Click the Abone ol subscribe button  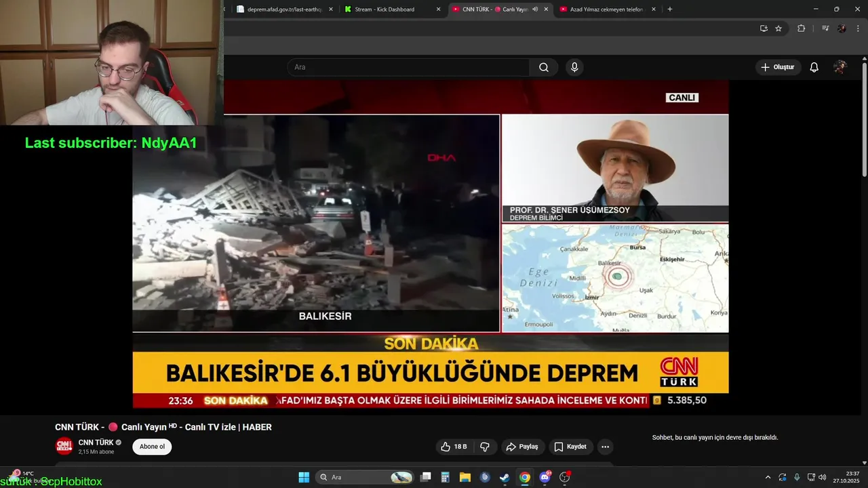click(152, 447)
